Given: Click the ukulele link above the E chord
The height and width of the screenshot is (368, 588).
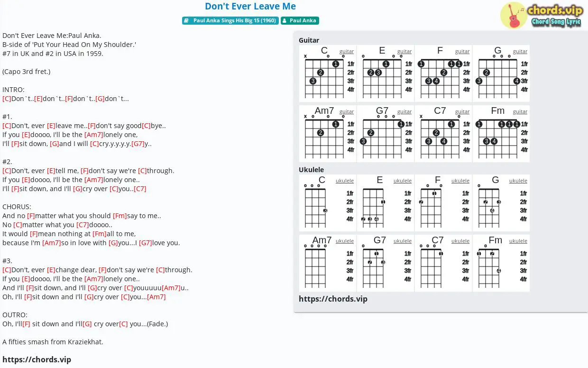Looking at the screenshot, I should pyautogui.click(x=403, y=181).
